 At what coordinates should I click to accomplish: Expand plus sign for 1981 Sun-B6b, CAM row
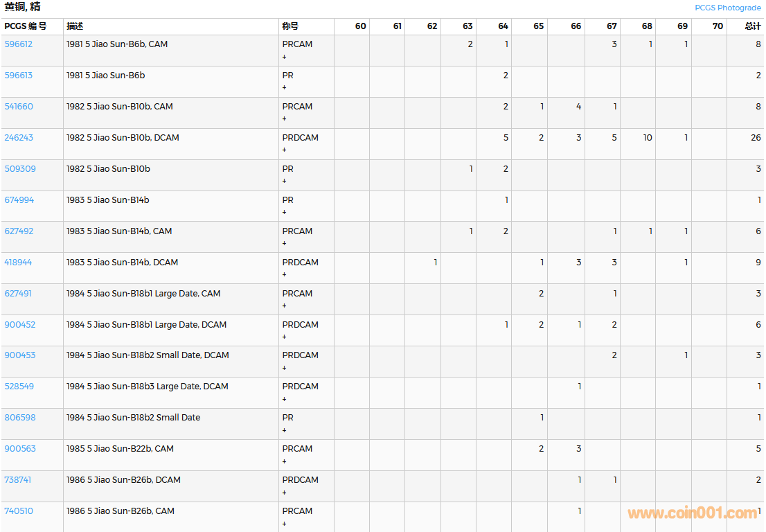284,57
